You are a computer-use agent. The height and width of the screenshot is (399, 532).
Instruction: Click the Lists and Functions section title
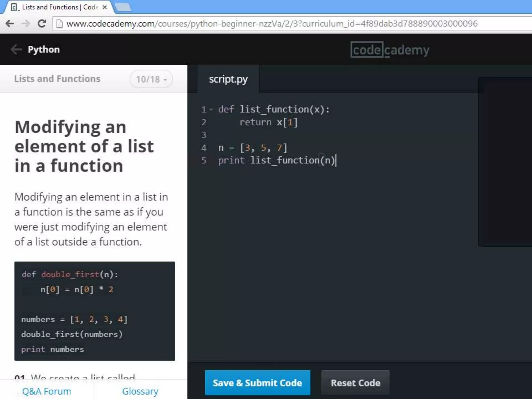pos(57,79)
